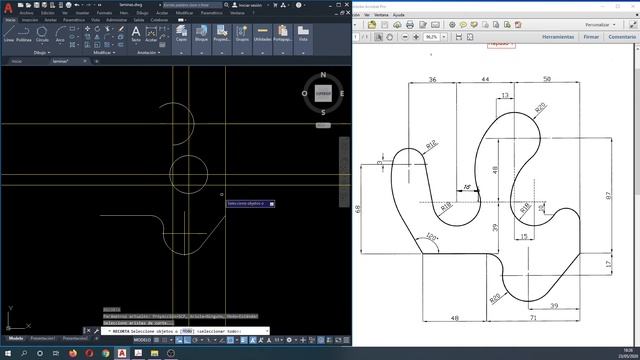Screen dimensions: 640x360
Task: Click the AutoCAD application menu logo
Action: coord(8,7)
